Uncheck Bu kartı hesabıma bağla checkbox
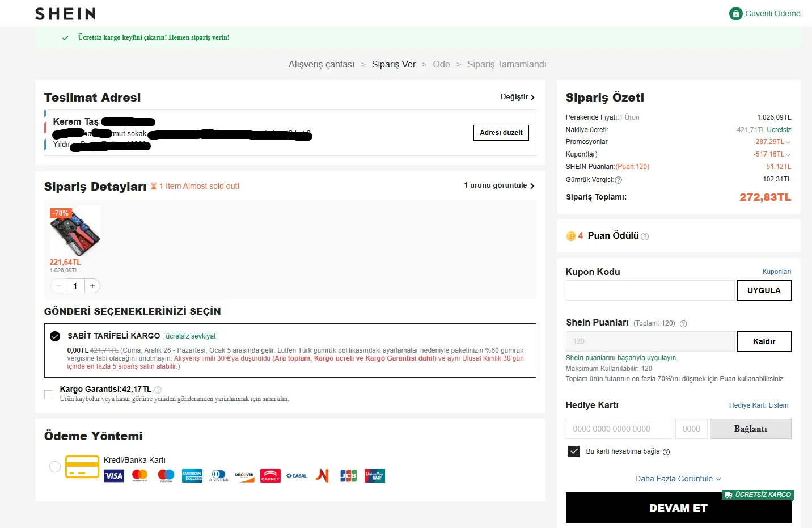The height and width of the screenshot is (528, 812). click(574, 451)
